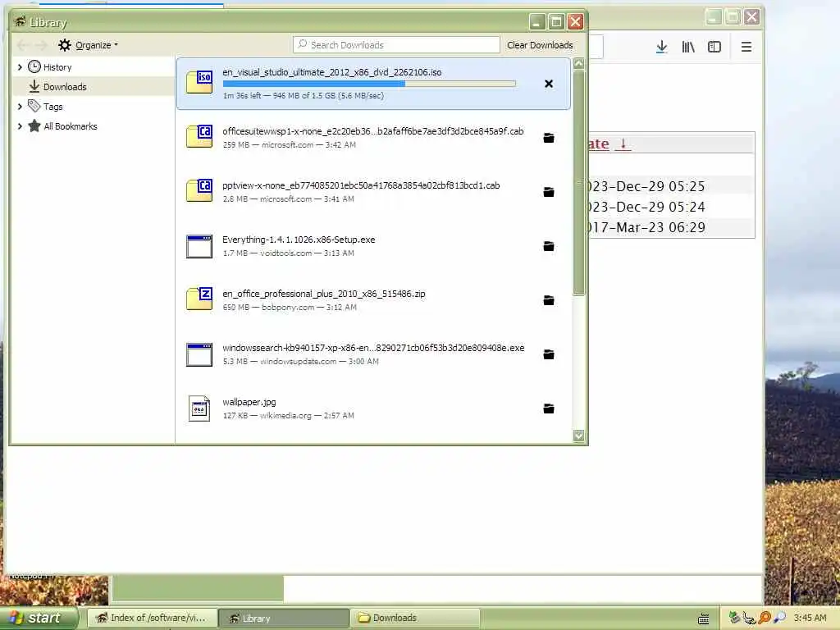Screen dimensions: 840x630
Task: Click the downloads list scrollbar thumb
Action: (x=578, y=182)
